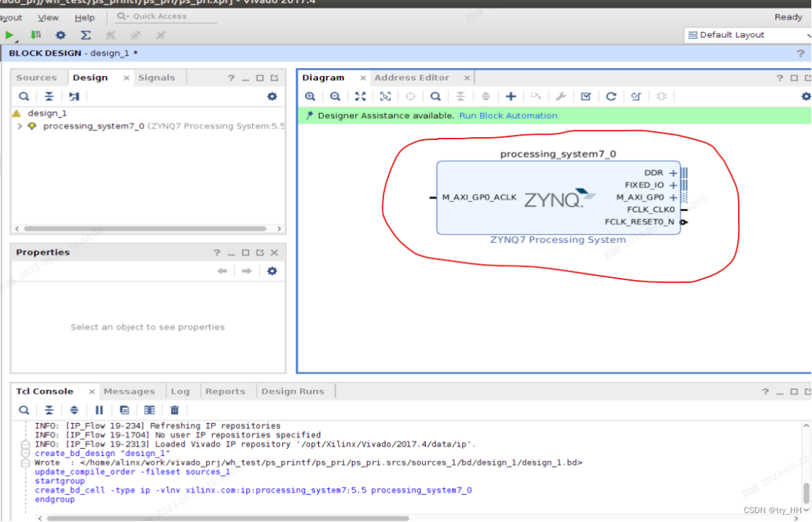Open the Design Runs tab
812x522 pixels.
tap(292, 391)
